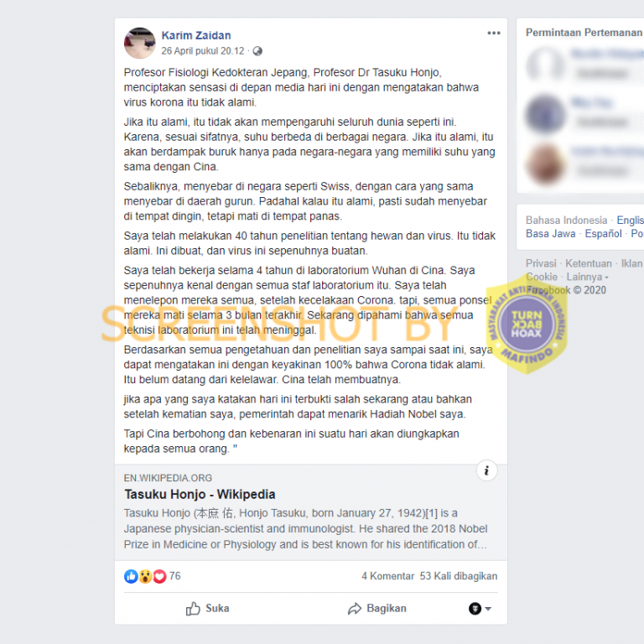Show the 53 Kali dibagikan shares
The image size is (644, 644).
coord(459,576)
